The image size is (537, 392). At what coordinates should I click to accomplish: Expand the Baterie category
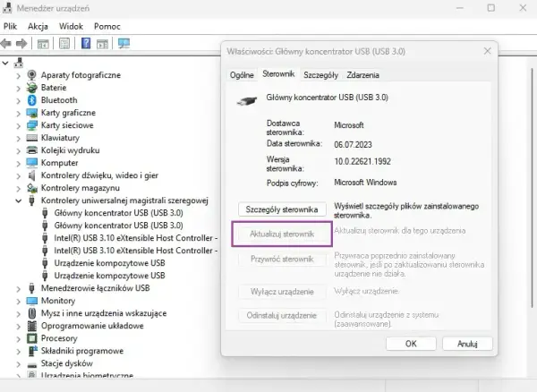pos(18,88)
